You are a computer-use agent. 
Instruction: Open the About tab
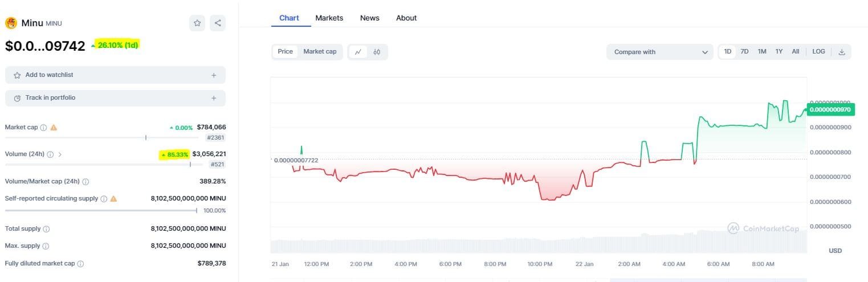tap(406, 18)
